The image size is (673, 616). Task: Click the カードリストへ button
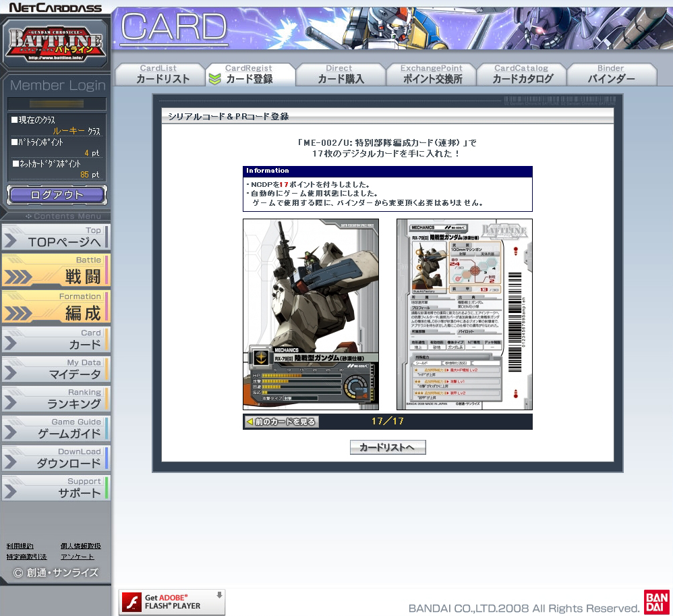click(388, 447)
